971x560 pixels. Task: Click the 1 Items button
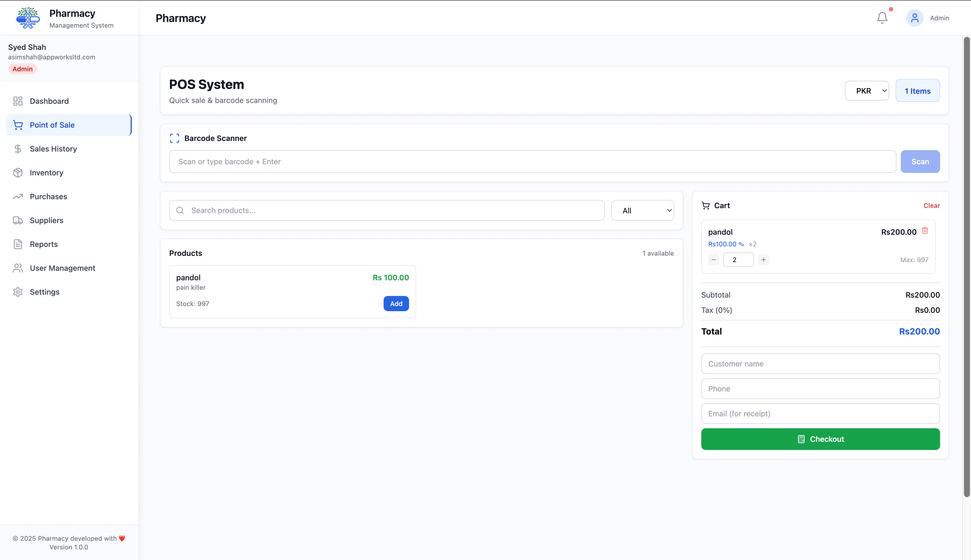[918, 91]
